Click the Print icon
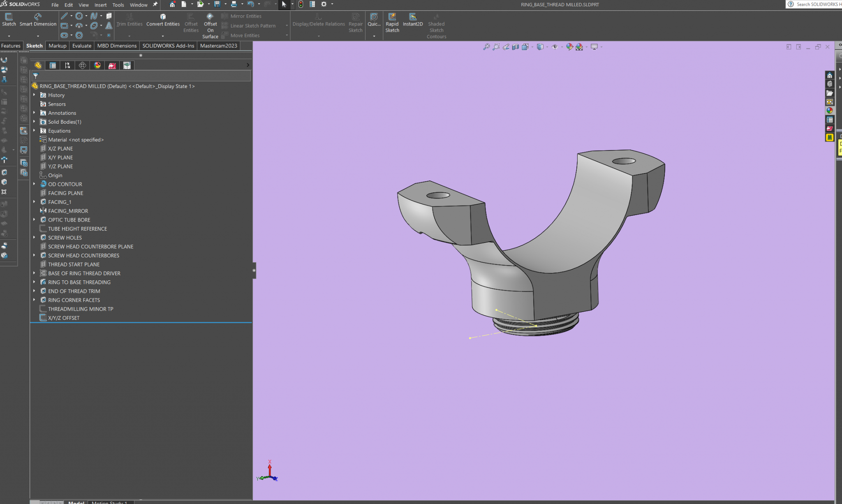 [234, 4]
